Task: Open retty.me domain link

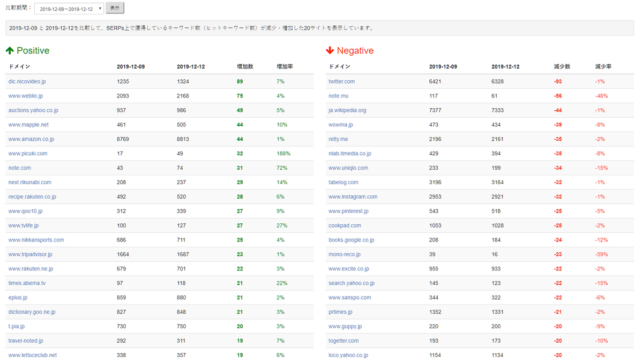Action: point(338,139)
